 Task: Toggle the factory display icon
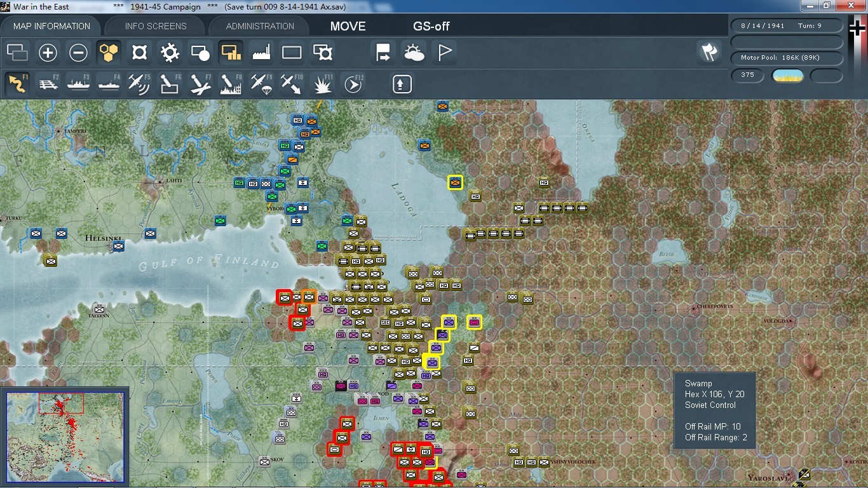[x=261, y=52]
